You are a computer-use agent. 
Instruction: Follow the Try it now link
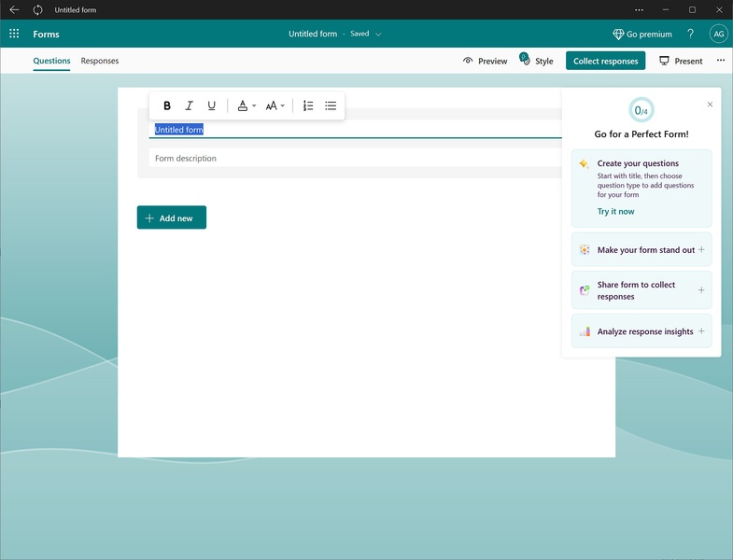click(x=615, y=212)
